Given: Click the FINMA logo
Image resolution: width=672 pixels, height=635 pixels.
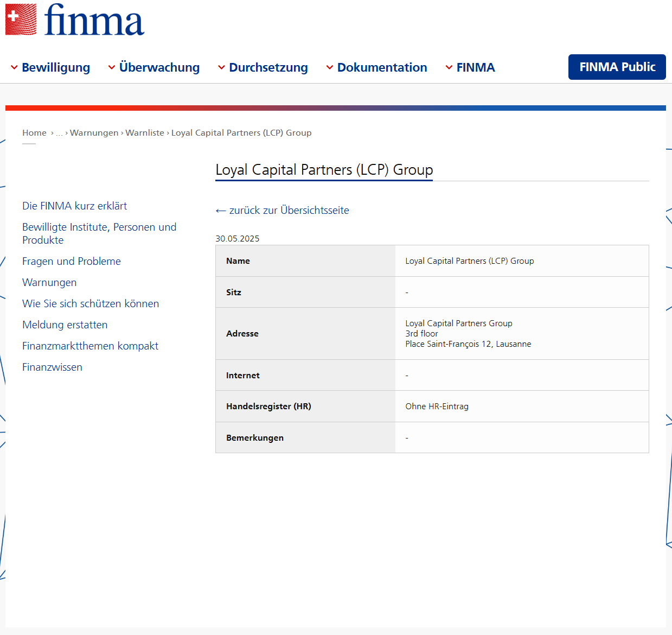Looking at the screenshot, I should point(75,20).
